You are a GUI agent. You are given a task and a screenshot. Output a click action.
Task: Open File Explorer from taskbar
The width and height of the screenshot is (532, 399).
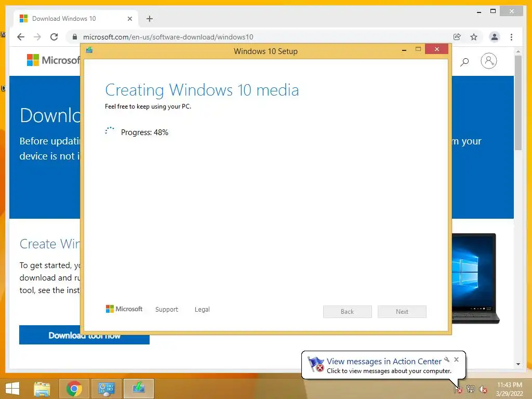click(x=42, y=389)
